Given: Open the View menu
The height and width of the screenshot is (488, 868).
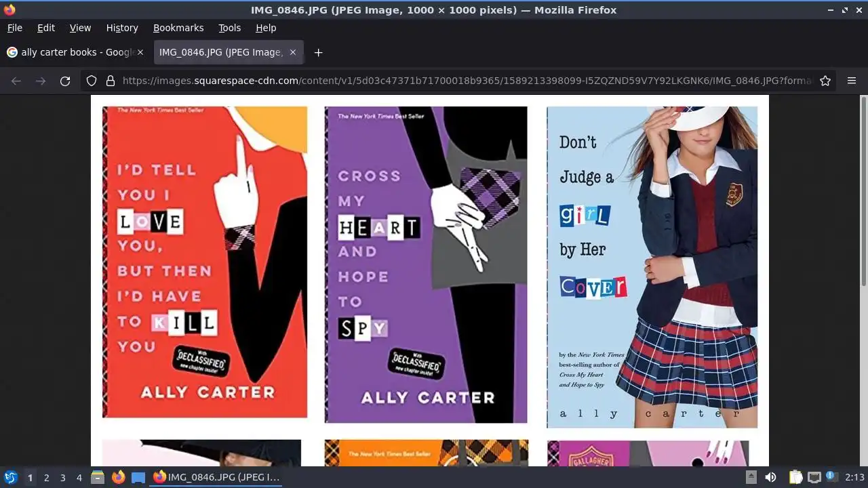Looking at the screenshot, I should [x=80, y=28].
